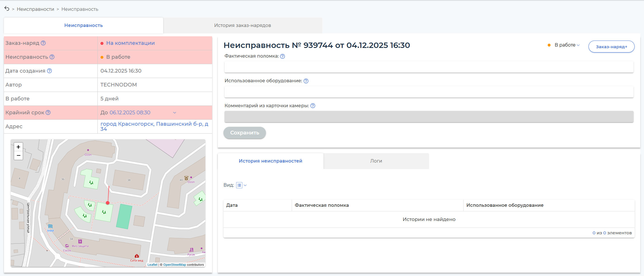Switch to the Логи tab
This screenshot has height=276, width=644.
pos(376,161)
